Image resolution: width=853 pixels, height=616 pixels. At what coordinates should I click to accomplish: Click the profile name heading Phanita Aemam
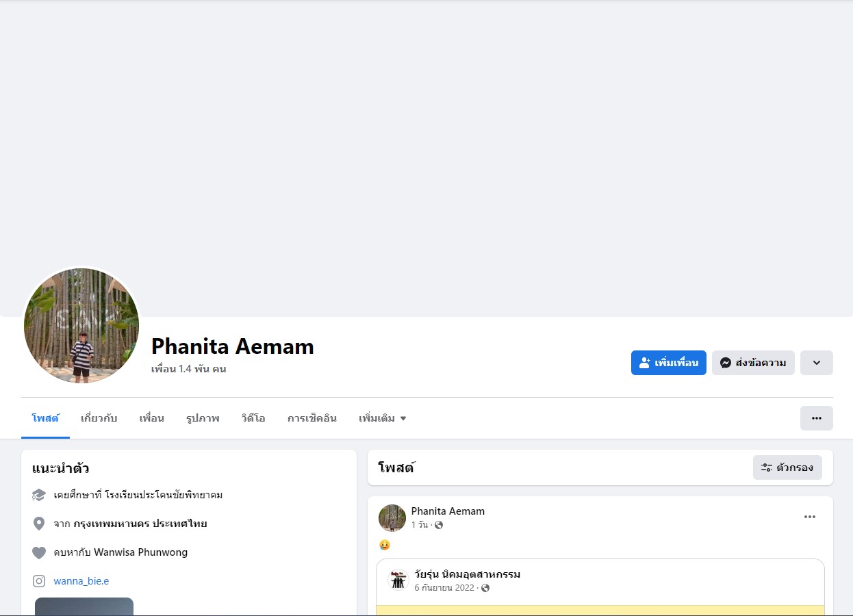point(233,346)
